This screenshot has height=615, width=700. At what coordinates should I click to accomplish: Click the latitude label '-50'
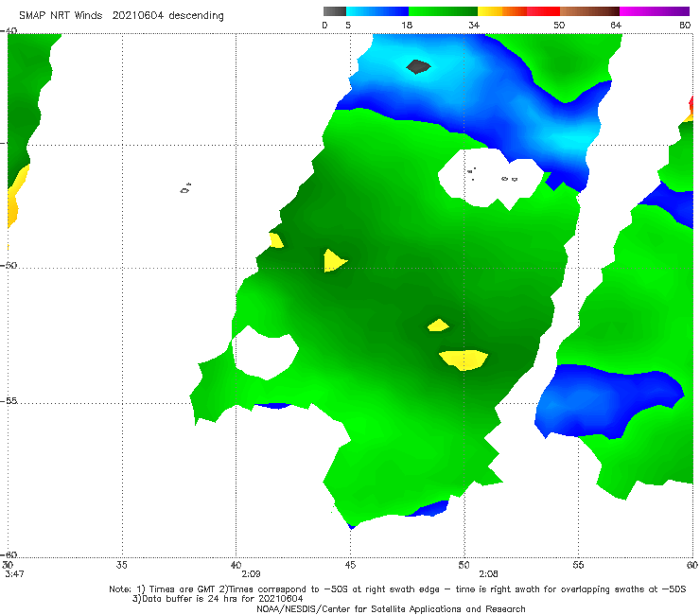pos(9,265)
